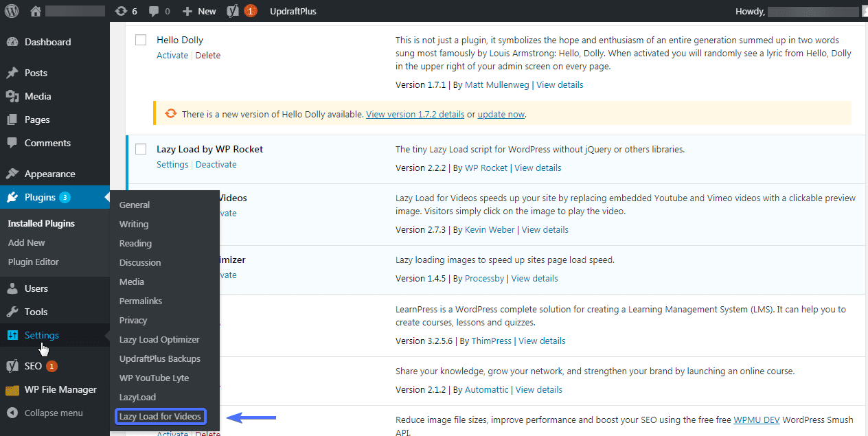Click the Tools wrench icon
This screenshot has width=868, height=436.
click(x=12, y=312)
